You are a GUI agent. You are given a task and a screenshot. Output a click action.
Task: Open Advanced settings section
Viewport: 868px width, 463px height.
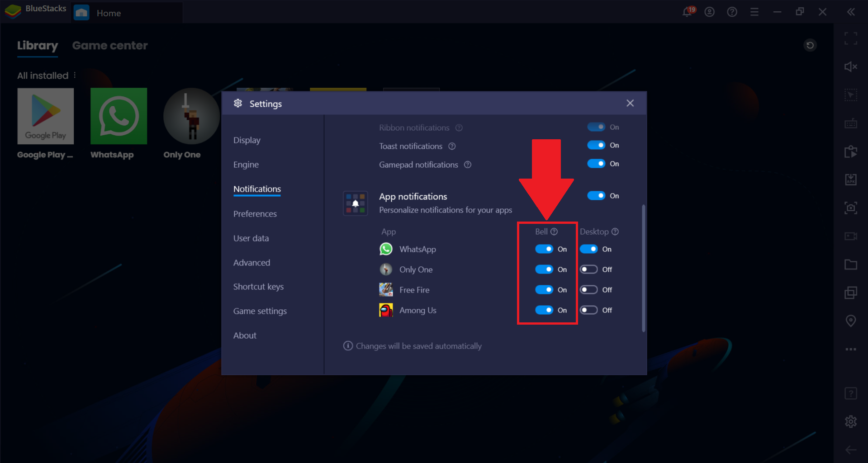point(251,263)
